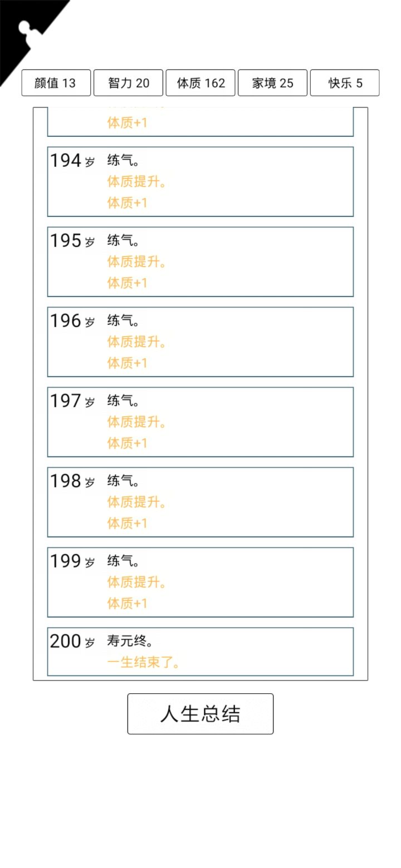Image resolution: width=401 pixels, height=868 pixels.
Task: Click the 200 岁 寿元终 entry
Action: [200, 652]
